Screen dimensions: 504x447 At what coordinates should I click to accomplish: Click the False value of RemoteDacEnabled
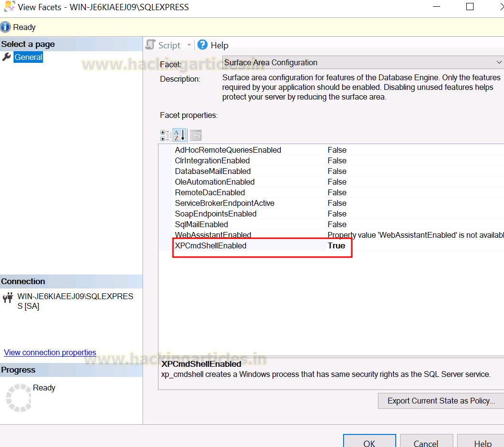pos(337,192)
